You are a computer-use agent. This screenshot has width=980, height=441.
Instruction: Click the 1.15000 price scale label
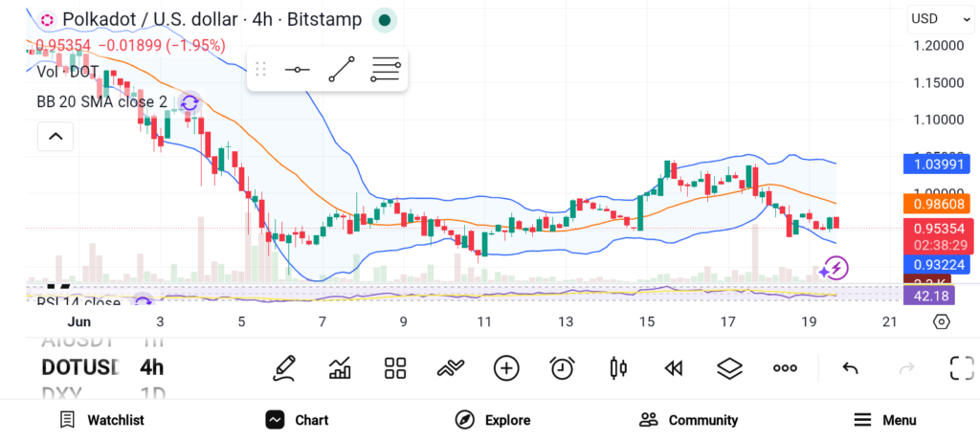point(938,82)
